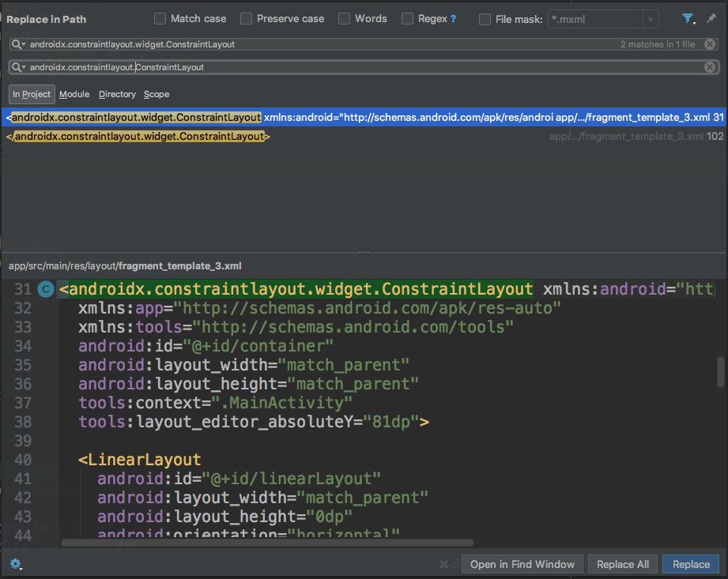Click the Replace button
728x579 pixels.
691,564
